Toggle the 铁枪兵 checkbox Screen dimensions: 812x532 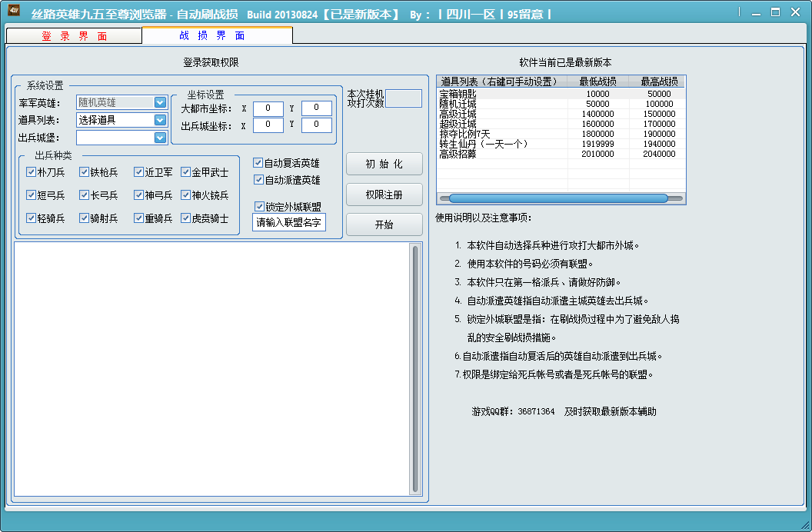[84, 171]
